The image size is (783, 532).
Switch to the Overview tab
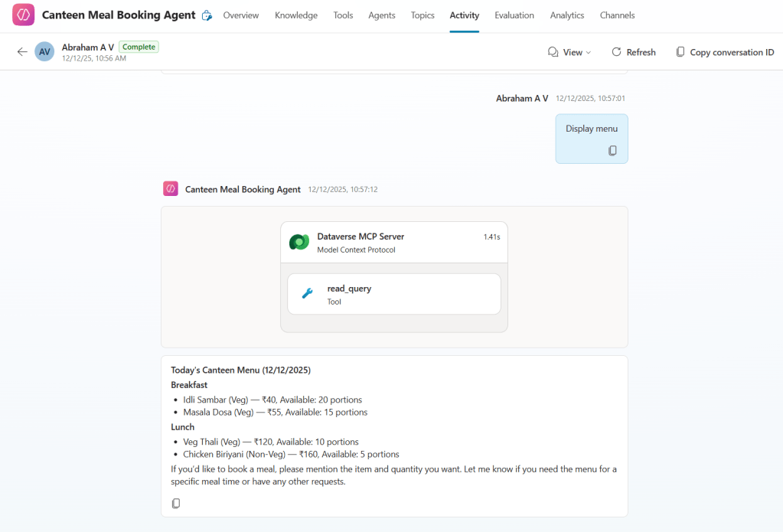(240, 15)
